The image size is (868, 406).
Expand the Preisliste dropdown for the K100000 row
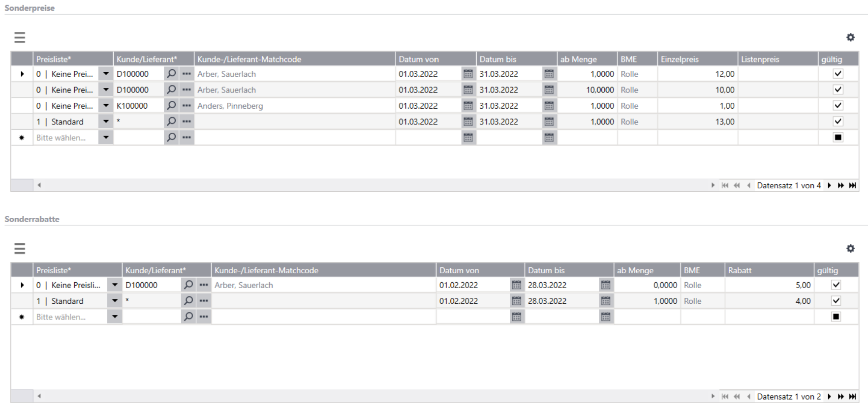(106, 106)
